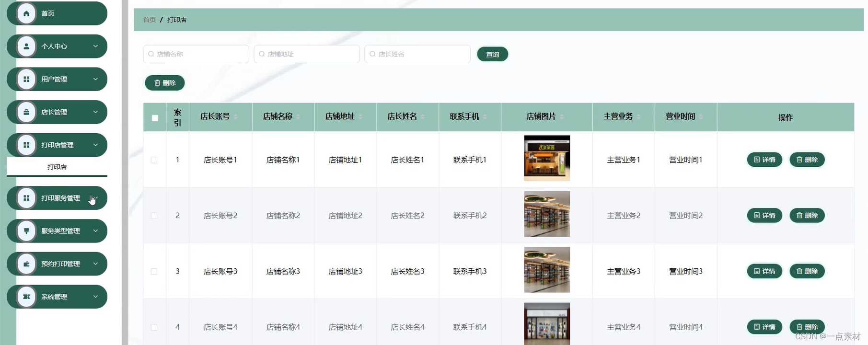Sort by 店长账号 column sort icon

pyautogui.click(x=236, y=117)
